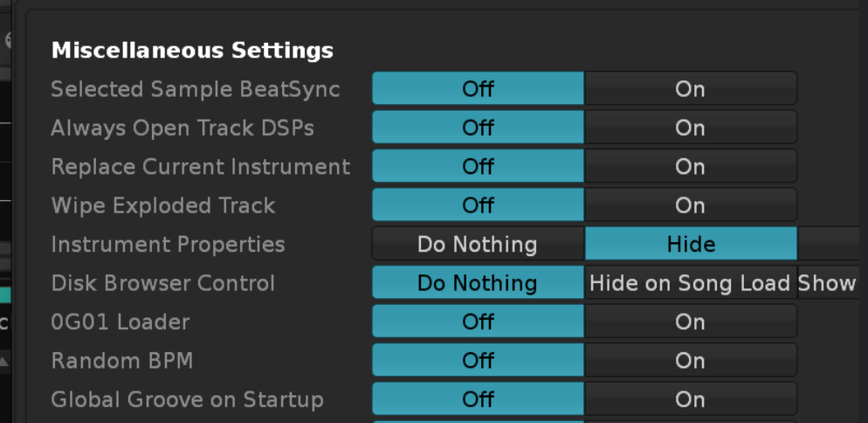The width and height of the screenshot is (868, 423).
Task: Turn on Selected Sample BeatSync
Action: coord(690,89)
